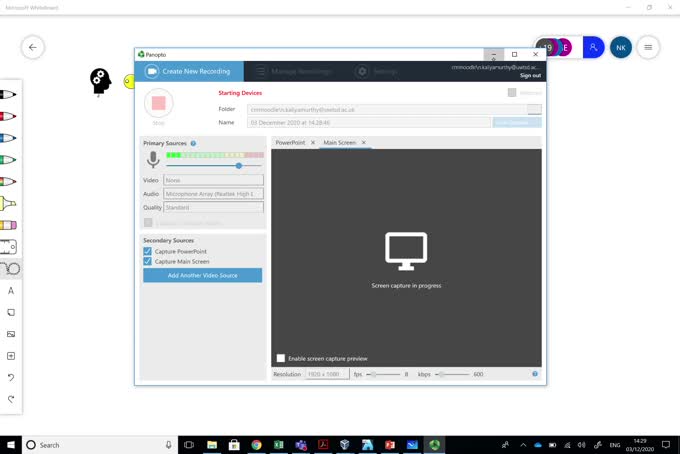
Task: Select the Create New Recording tab
Action: [x=189, y=71]
